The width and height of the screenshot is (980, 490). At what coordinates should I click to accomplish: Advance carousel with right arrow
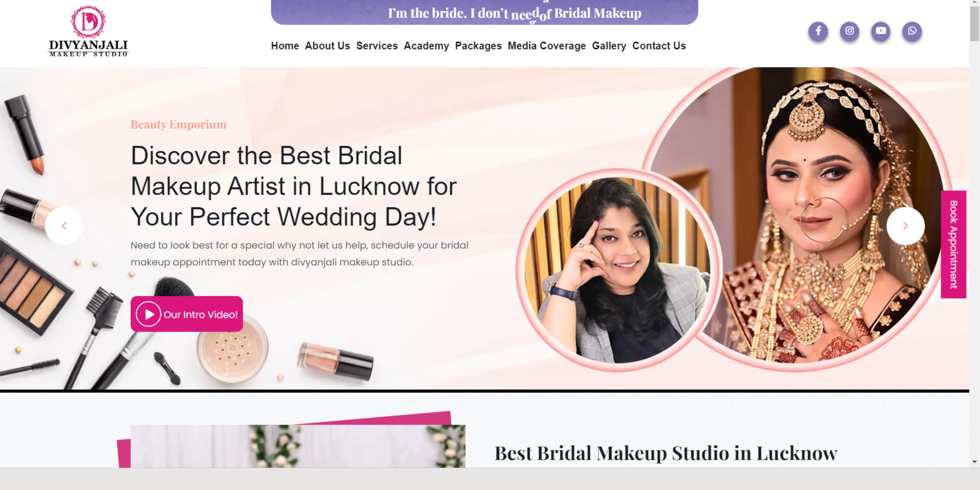pos(905,226)
